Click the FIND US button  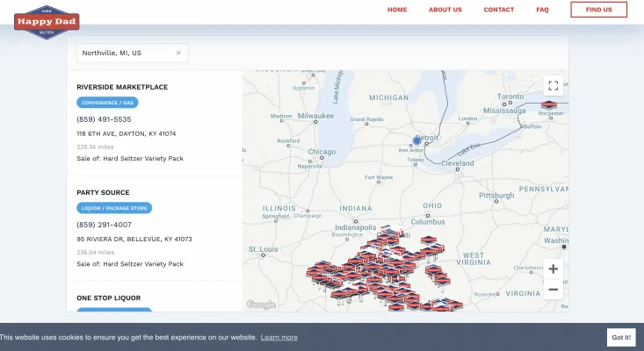coord(599,10)
